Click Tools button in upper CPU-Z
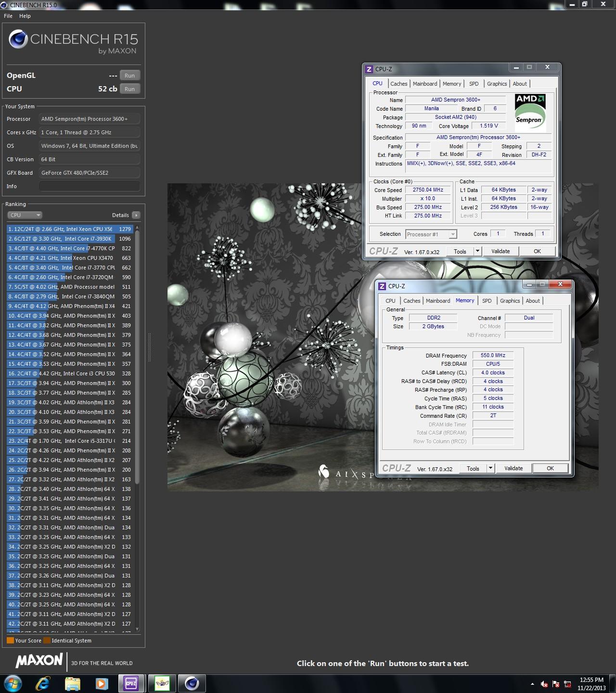 click(460, 251)
